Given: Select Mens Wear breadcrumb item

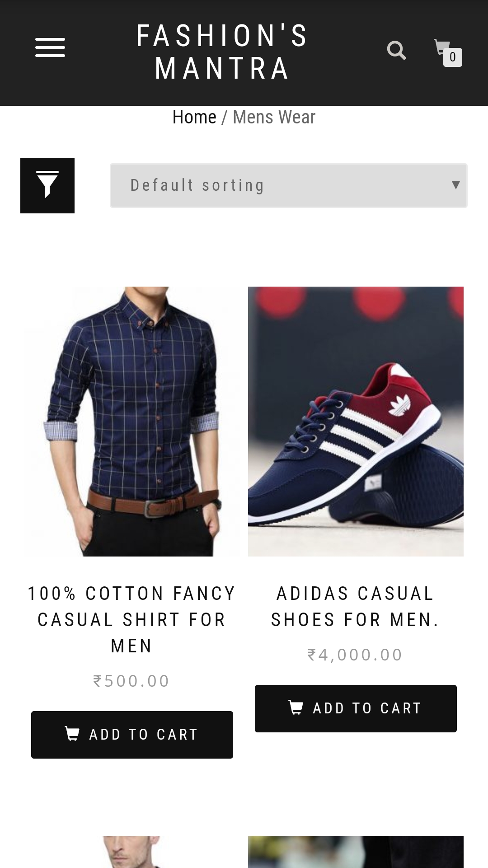Looking at the screenshot, I should click(x=274, y=117).
